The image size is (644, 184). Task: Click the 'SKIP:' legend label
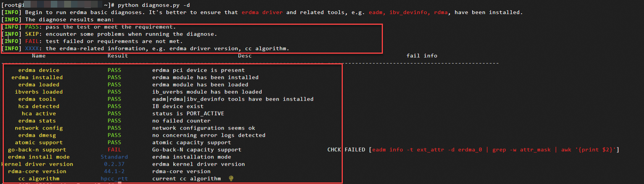click(x=34, y=34)
